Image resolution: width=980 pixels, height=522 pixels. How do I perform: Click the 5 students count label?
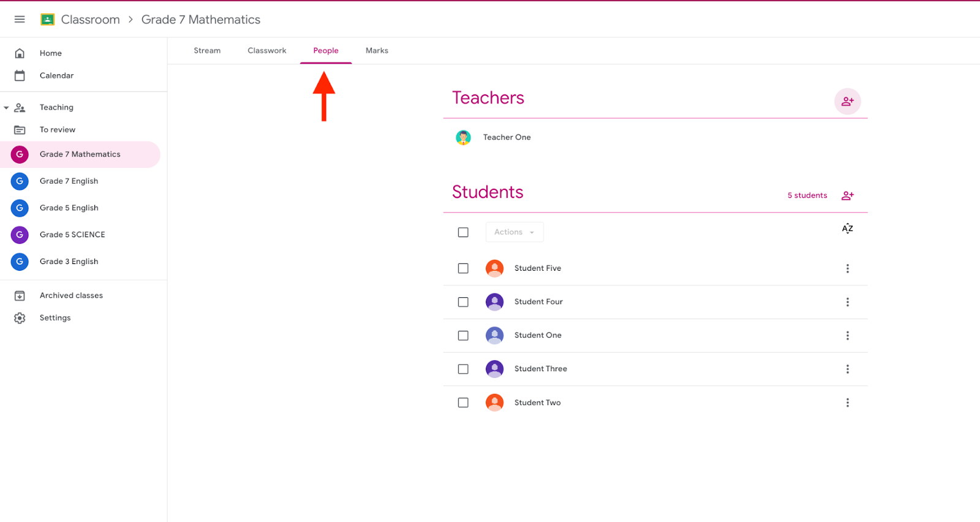pos(807,195)
